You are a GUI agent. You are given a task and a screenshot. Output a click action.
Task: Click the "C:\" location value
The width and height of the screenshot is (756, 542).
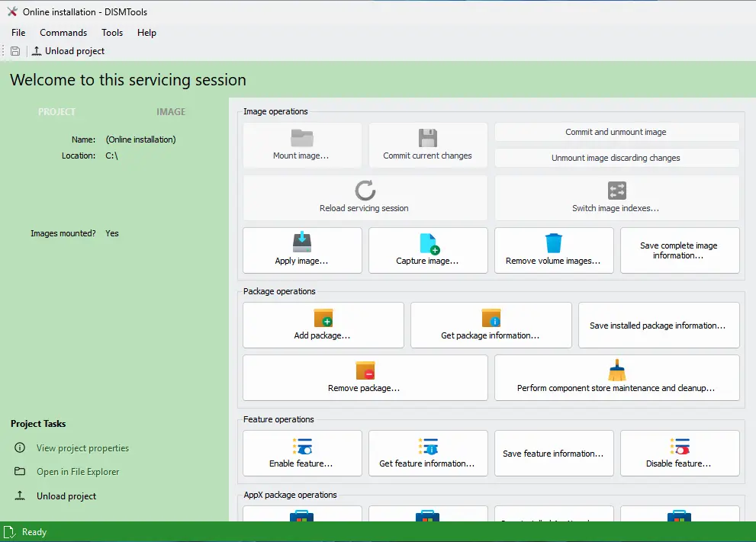[112, 156]
